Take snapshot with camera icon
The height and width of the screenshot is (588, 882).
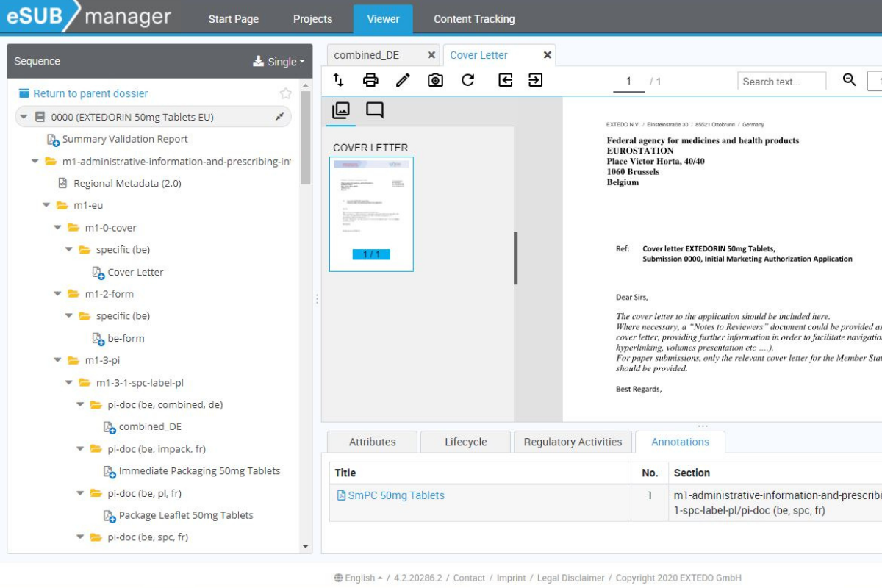click(x=436, y=80)
